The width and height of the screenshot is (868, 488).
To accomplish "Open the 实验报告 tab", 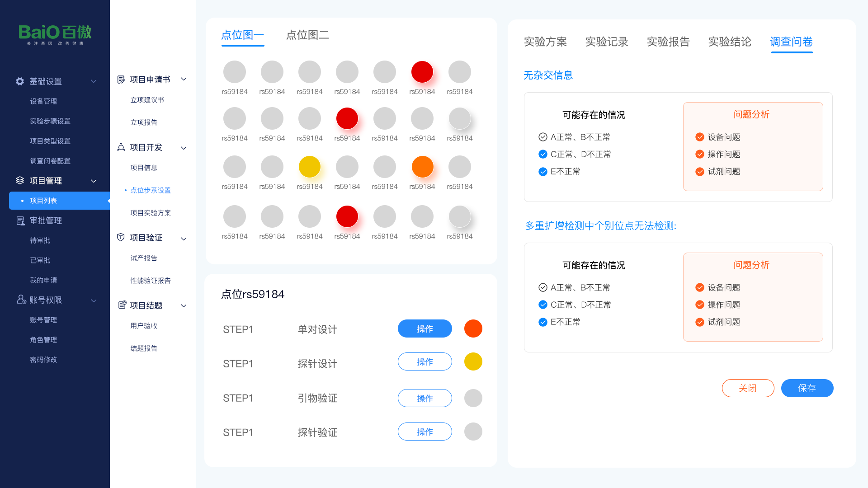I will [668, 42].
